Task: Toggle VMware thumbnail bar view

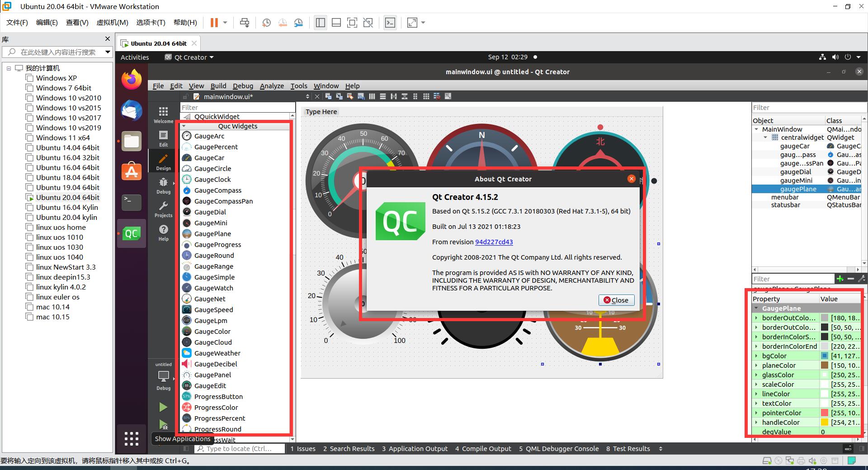Action: tap(336, 23)
